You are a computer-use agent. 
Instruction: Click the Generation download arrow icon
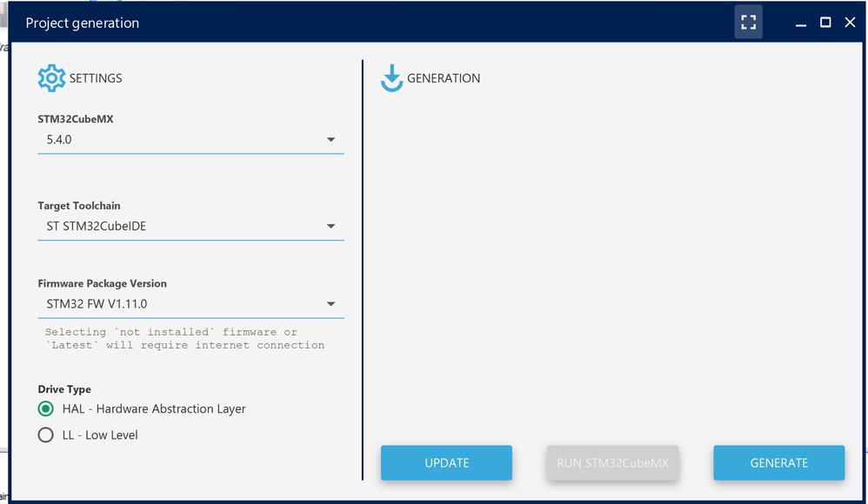(391, 78)
